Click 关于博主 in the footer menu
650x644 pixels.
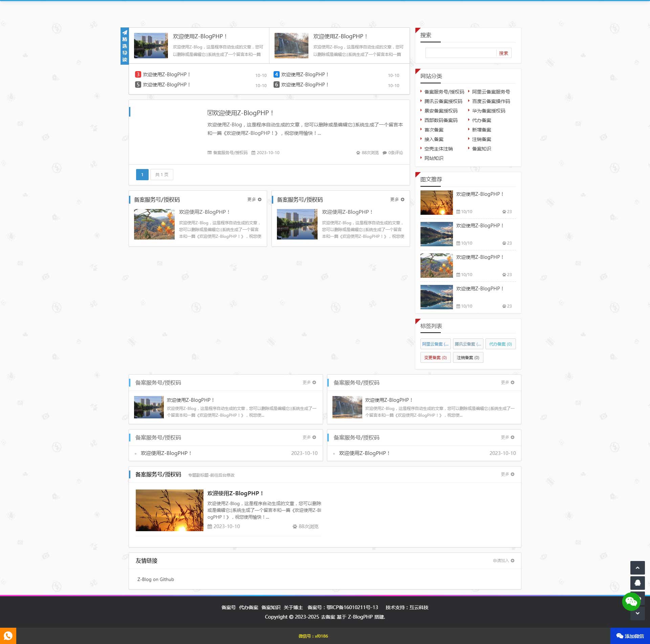(x=293, y=607)
